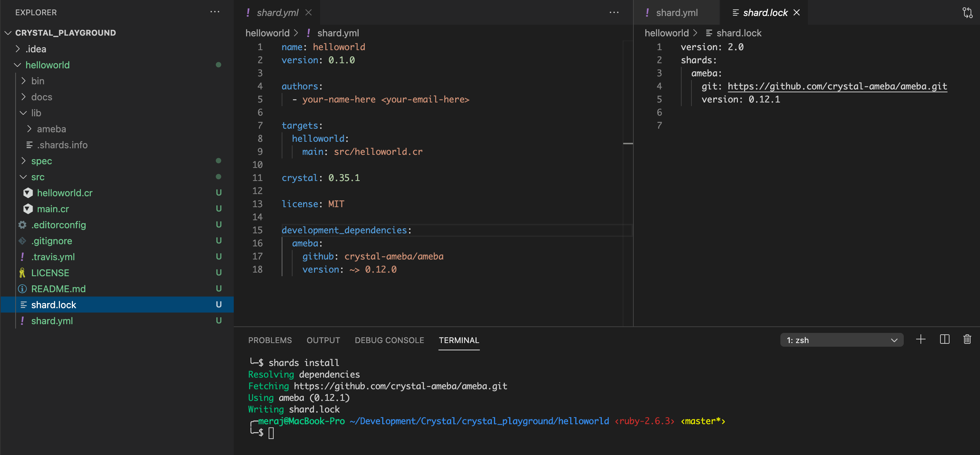The height and width of the screenshot is (455, 980).
Task: Select the shard.lock editor tab
Action: click(765, 12)
